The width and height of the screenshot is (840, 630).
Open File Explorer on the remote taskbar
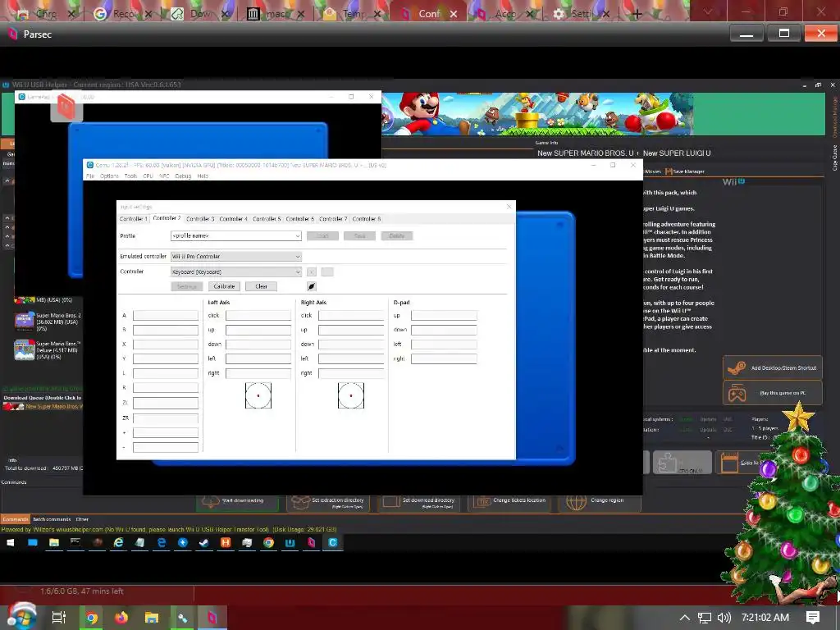(x=54, y=543)
